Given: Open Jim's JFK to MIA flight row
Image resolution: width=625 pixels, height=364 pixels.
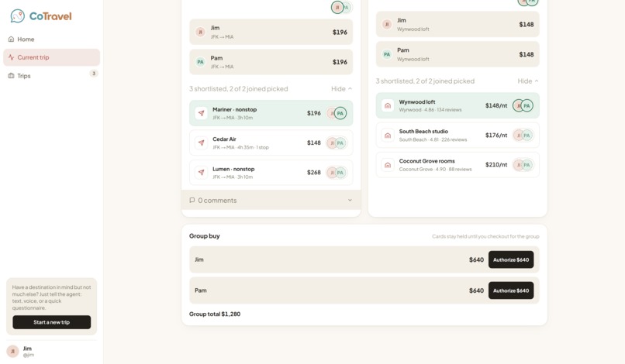Looking at the screenshot, I should click(x=271, y=32).
